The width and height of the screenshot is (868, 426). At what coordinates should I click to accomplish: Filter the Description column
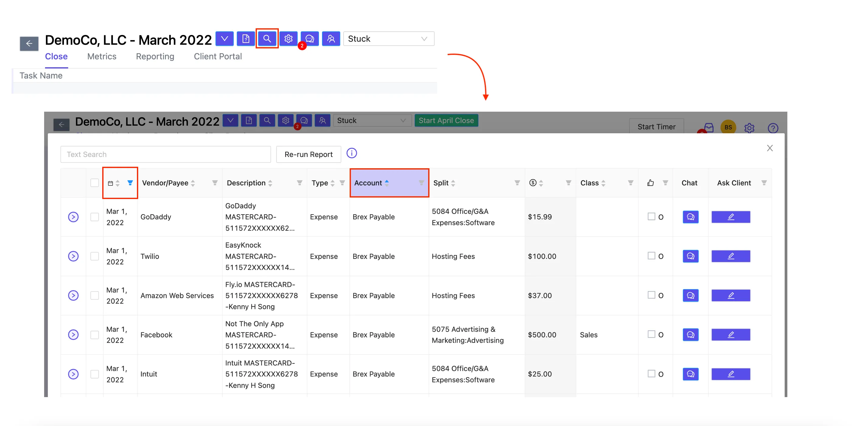coord(299,183)
